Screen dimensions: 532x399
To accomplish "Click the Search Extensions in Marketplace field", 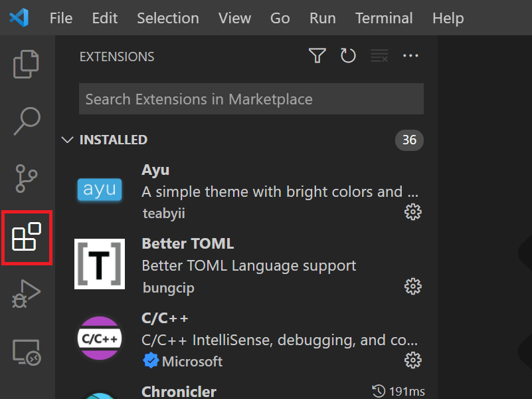I will tap(251, 98).
